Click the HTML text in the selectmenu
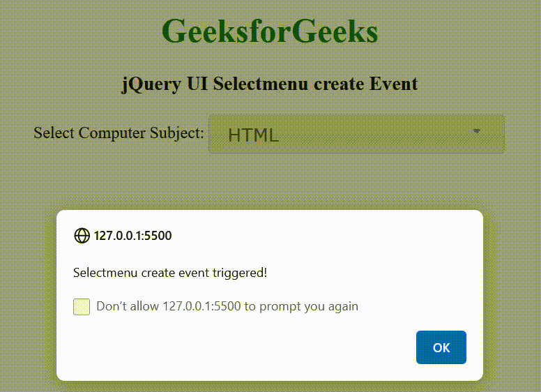The height and width of the screenshot is (392, 541). pyautogui.click(x=253, y=135)
